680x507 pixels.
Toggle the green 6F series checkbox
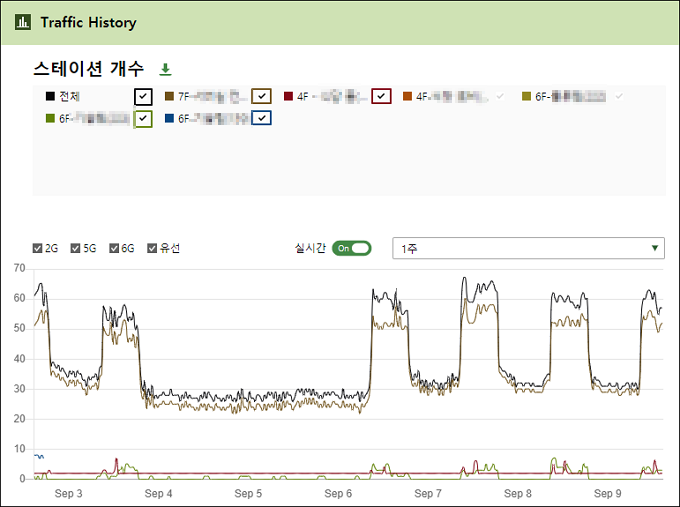pyautogui.click(x=143, y=118)
